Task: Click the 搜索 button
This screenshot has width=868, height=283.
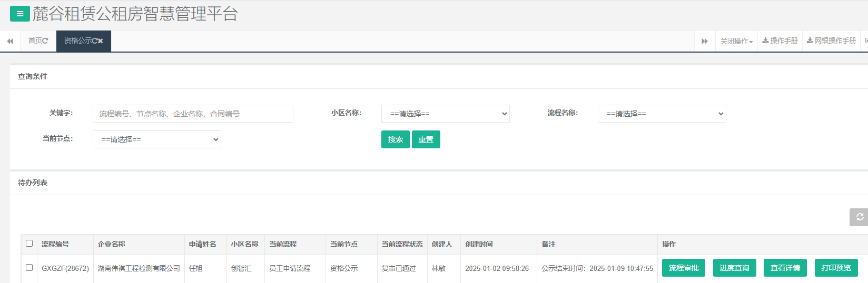Action: click(x=395, y=139)
